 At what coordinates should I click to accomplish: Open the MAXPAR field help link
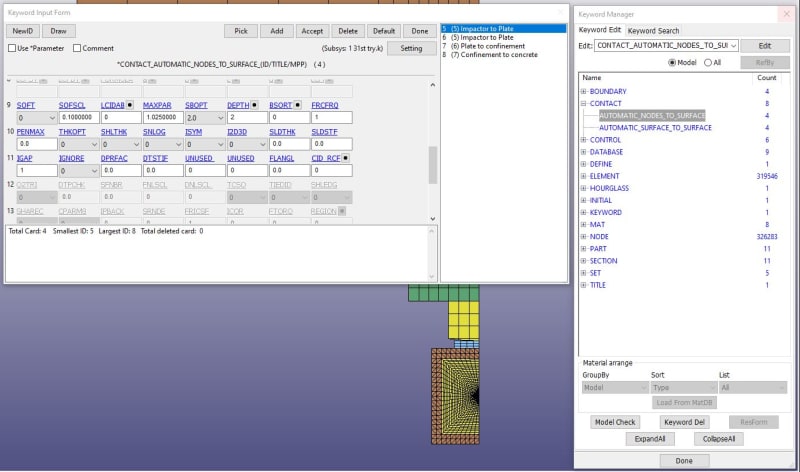[157, 105]
